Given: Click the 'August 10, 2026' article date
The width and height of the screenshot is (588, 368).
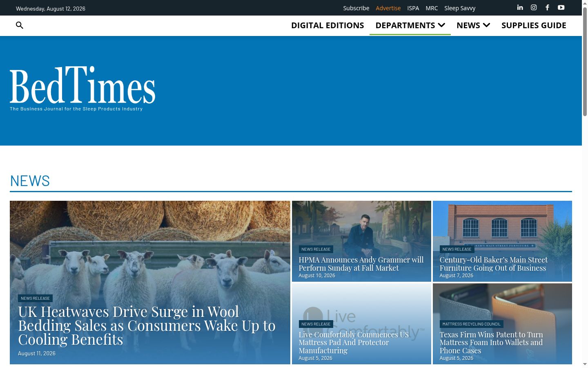Looking at the screenshot, I should click(317, 276).
